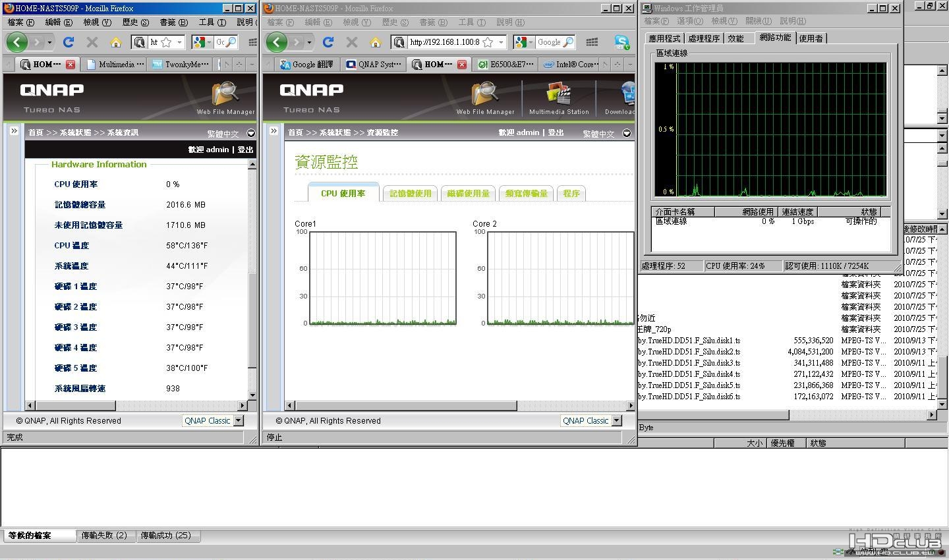This screenshot has width=949, height=560.
Task: Select the 記憶體使用 tab
Action: pos(410,193)
